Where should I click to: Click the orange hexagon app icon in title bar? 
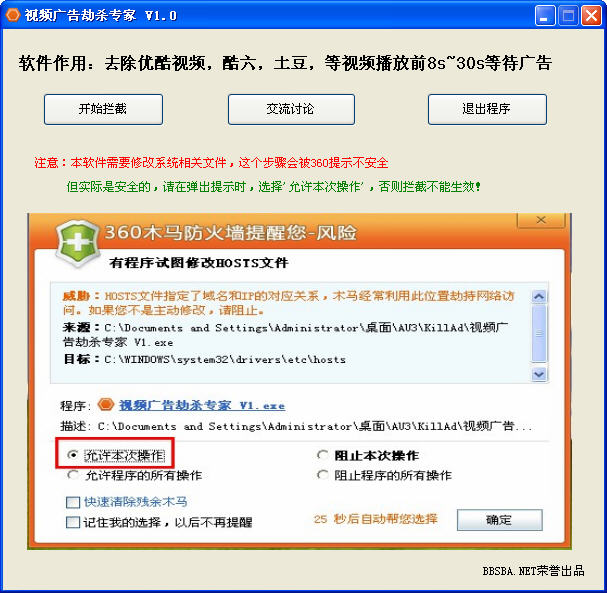13,15
